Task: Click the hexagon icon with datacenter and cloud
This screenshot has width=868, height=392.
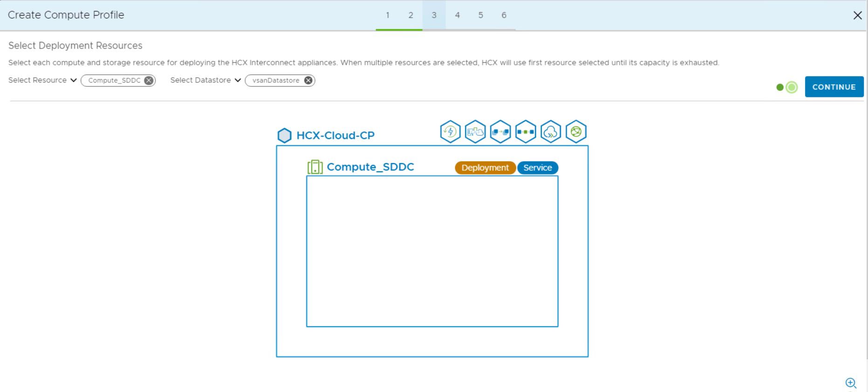Action: pos(475,132)
